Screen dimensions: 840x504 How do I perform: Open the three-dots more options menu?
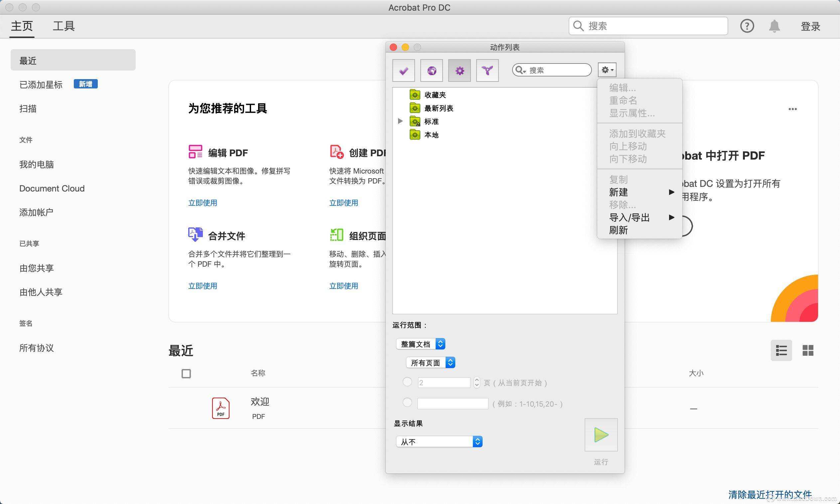[792, 109]
